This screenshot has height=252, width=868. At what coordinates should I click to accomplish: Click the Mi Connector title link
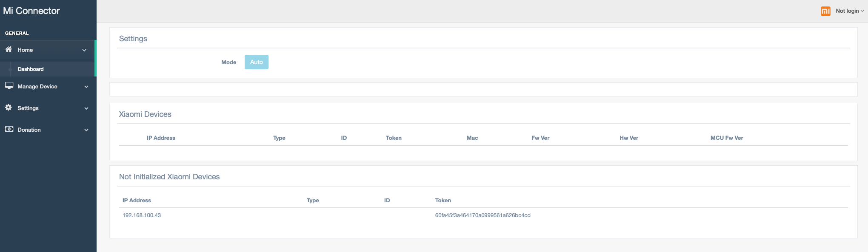click(31, 11)
